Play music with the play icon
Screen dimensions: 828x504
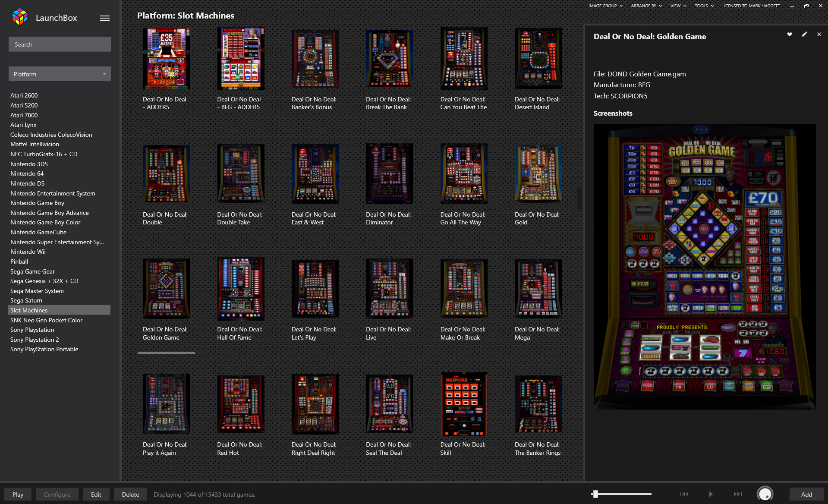click(711, 494)
